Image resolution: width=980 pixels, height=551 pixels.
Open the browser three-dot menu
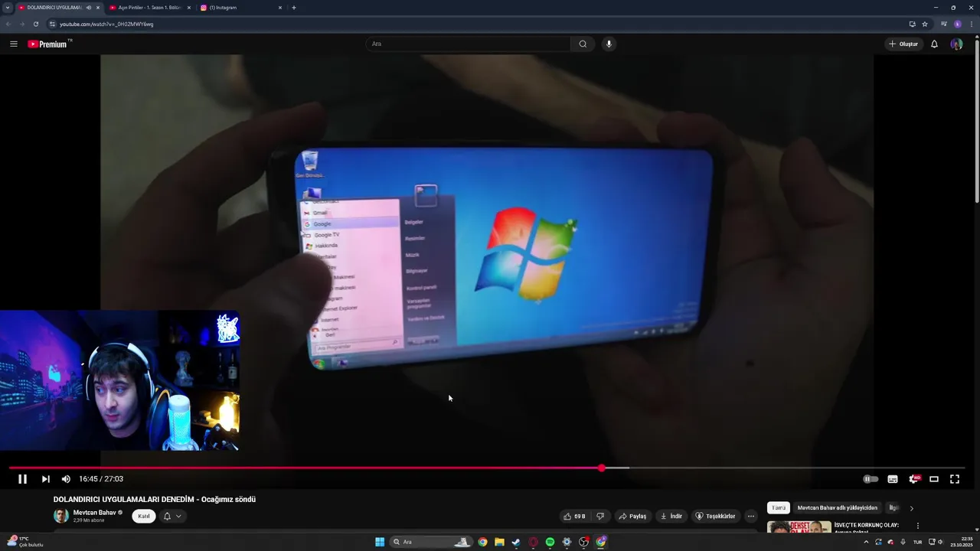[x=971, y=24]
